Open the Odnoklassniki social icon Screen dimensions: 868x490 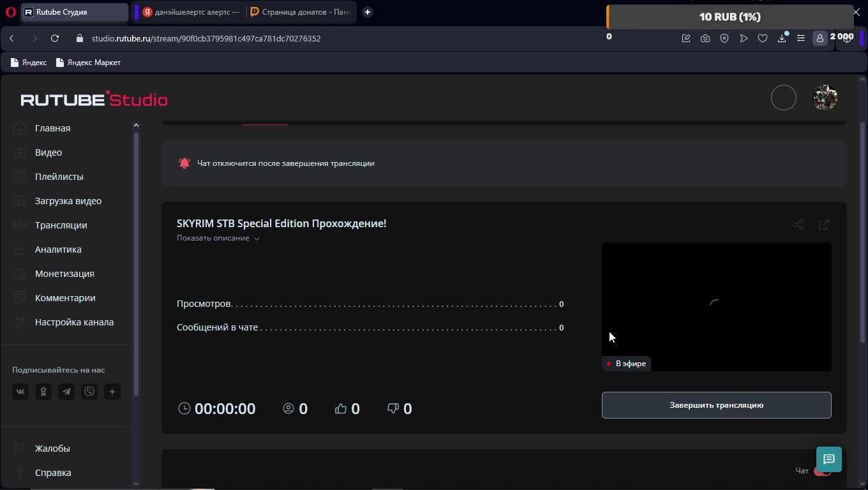pos(43,392)
